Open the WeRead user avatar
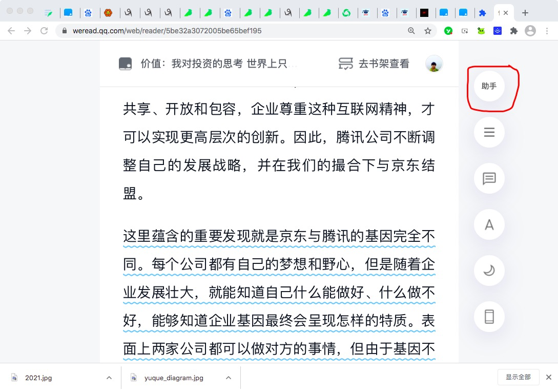Viewport: 558px width, 392px height. 434,64
